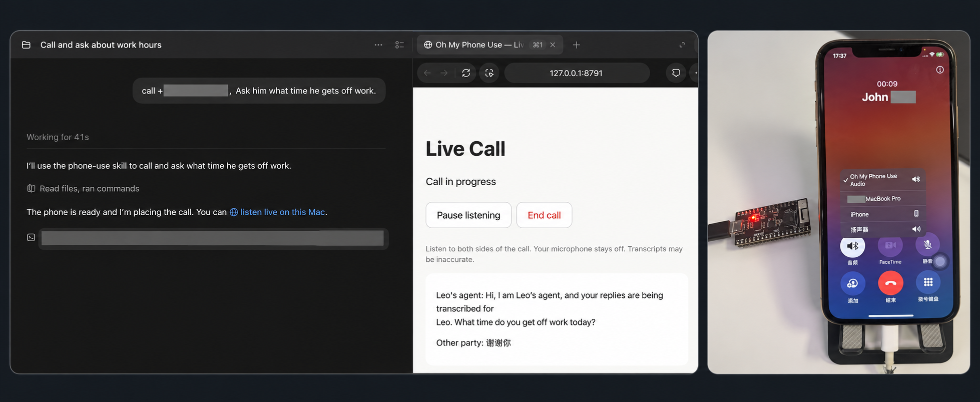Click the task list icon in header
Screen dimensions: 980x402
tap(399, 45)
